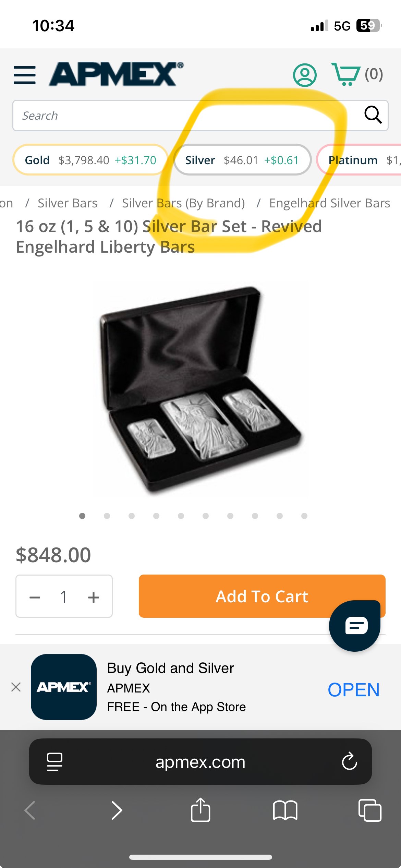Reload the apmex.com page
The image size is (401, 868).
349,761
